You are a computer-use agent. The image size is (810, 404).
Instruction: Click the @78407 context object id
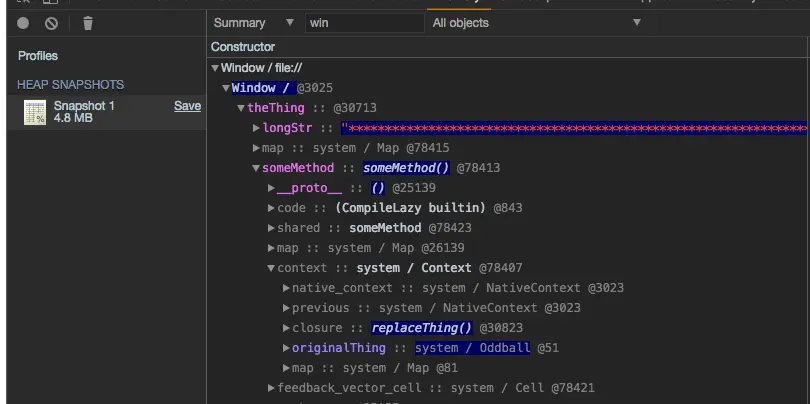click(x=500, y=268)
